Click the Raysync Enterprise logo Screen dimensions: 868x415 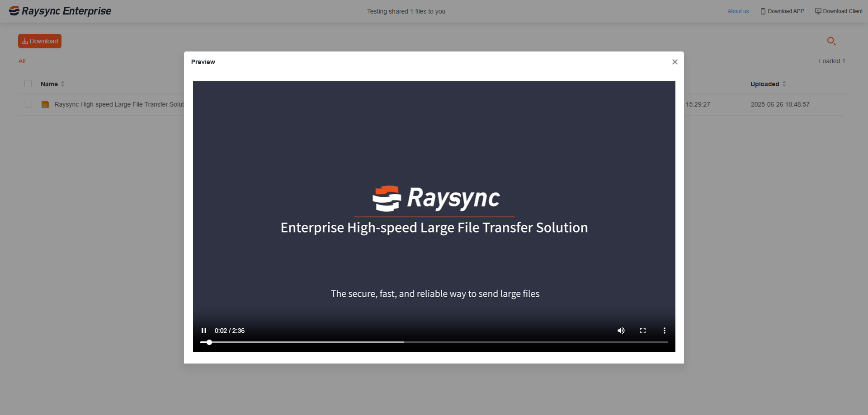click(60, 11)
